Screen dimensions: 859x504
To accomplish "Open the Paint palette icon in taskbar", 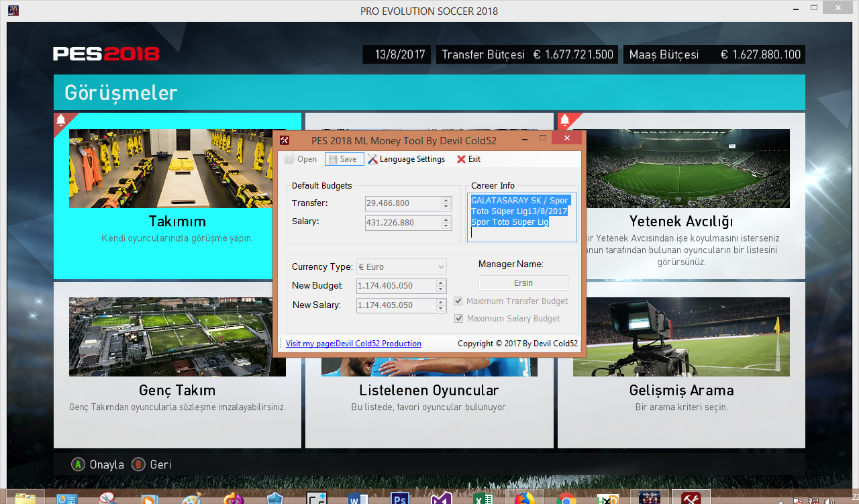I will [191, 498].
